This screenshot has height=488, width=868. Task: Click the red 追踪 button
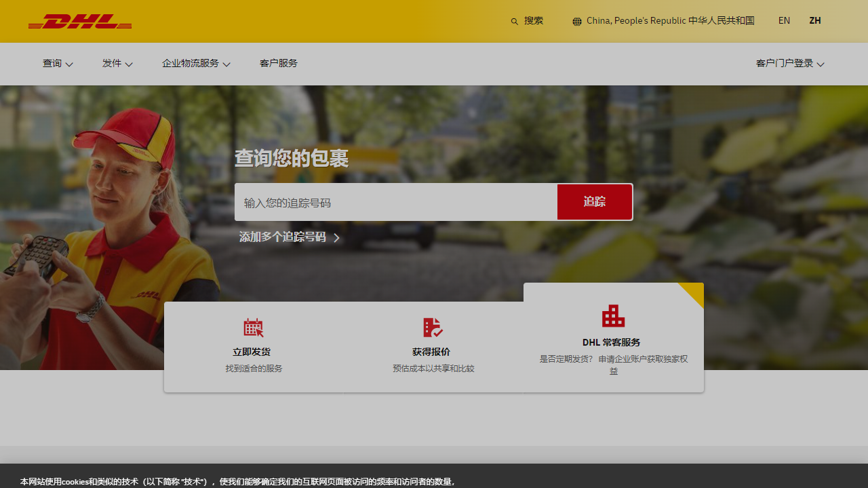pyautogui.click(x=595, y=202)
